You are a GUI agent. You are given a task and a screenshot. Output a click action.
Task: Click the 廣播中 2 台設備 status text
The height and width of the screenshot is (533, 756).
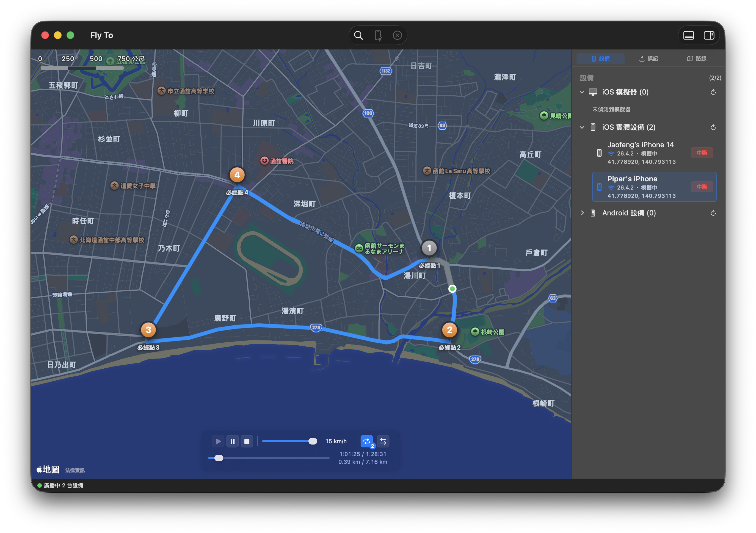pos(64,485)
